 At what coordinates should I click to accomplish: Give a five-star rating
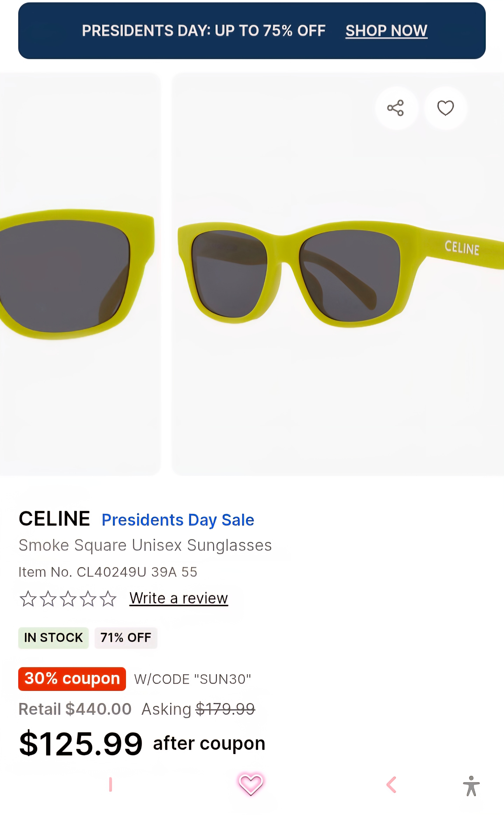(108, 598)
